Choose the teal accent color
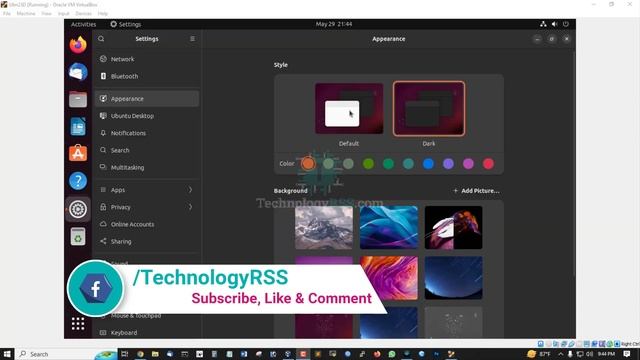This screenshot has height=360, width=640. pyautogui.click(x=408, y=164)
